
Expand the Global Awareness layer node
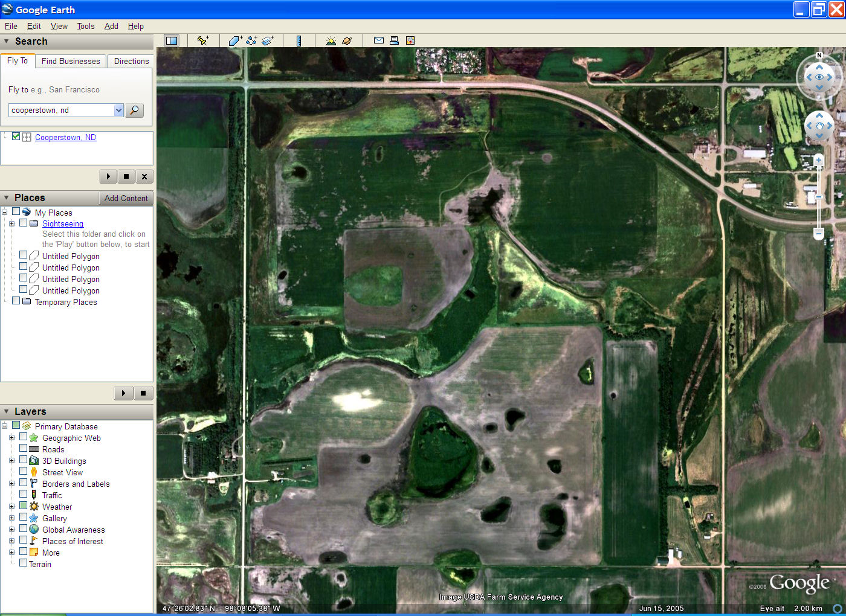click(11, 530)
